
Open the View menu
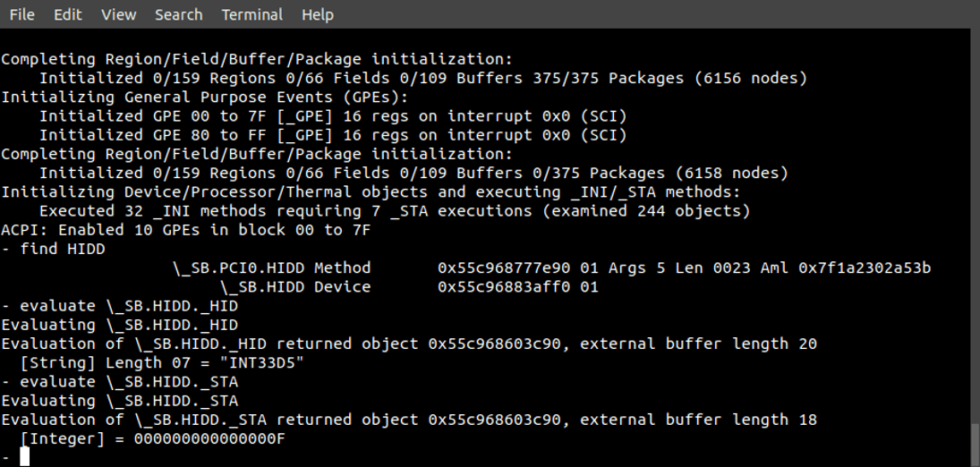click(x=119, y=14)
